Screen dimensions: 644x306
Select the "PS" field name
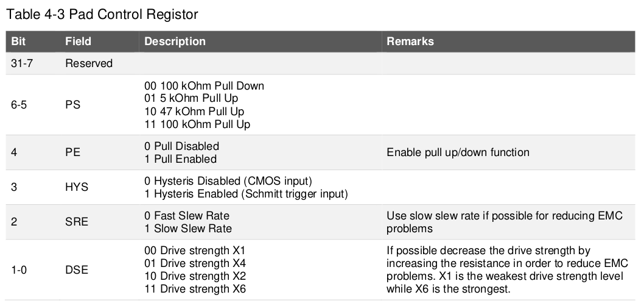click(72, 105)
